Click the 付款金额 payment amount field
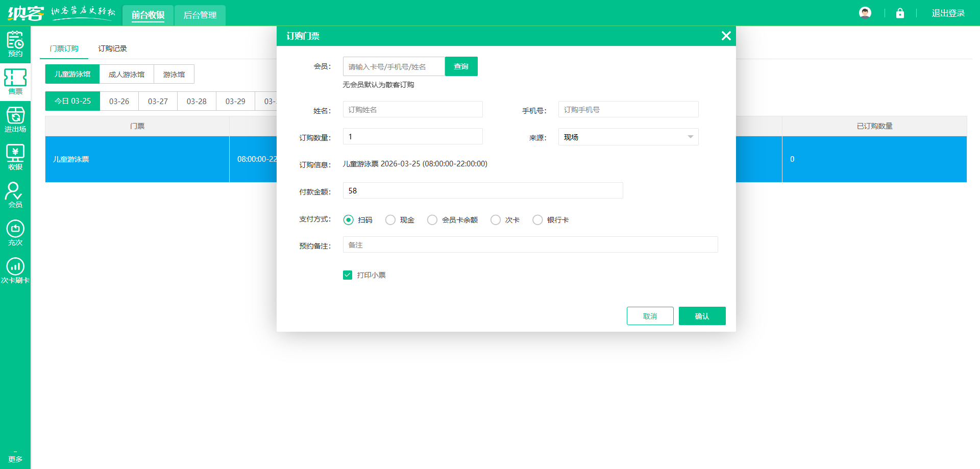 (482, 191)
